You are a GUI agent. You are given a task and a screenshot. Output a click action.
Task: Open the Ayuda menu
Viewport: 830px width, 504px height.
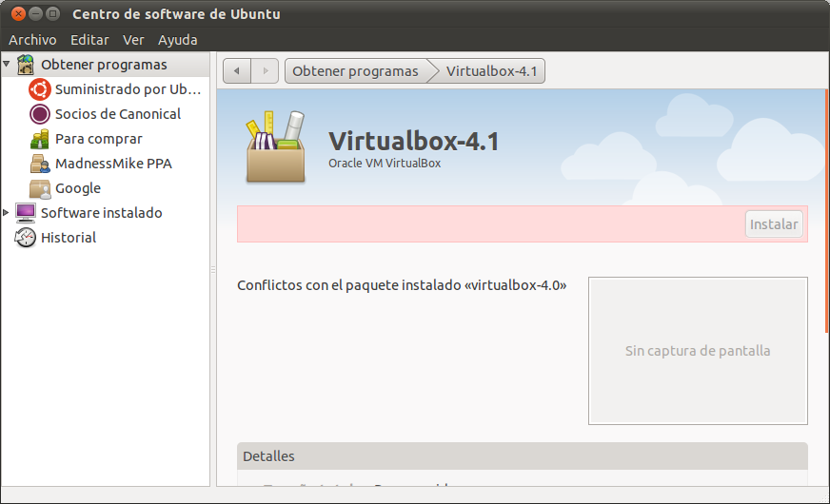(178, 40)
